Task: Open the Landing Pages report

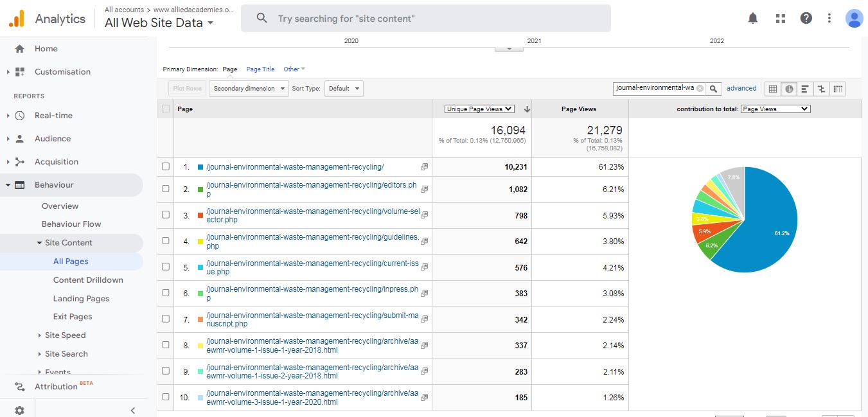Action: [81, 298]
